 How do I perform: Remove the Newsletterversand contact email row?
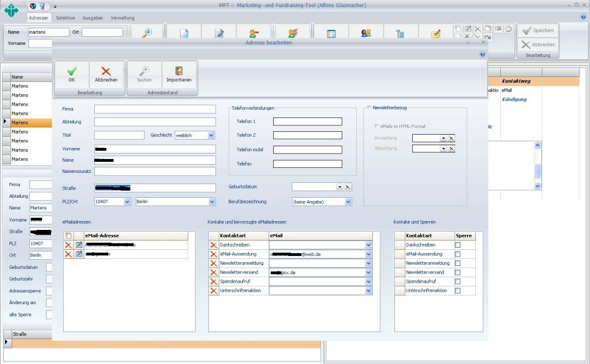coord(214,273)
